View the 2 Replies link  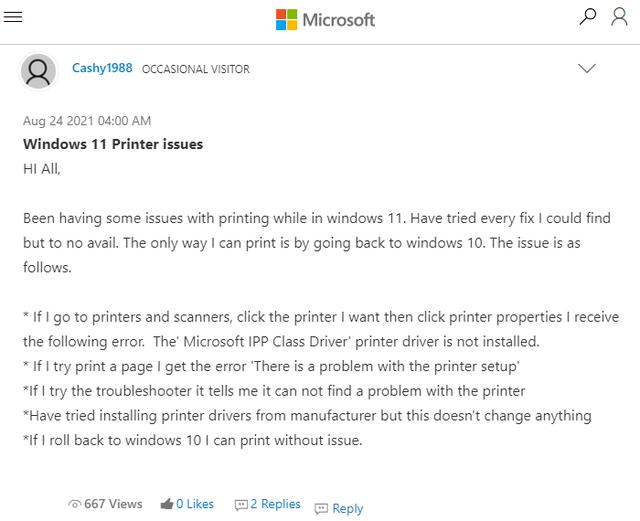tap(275, 504)
